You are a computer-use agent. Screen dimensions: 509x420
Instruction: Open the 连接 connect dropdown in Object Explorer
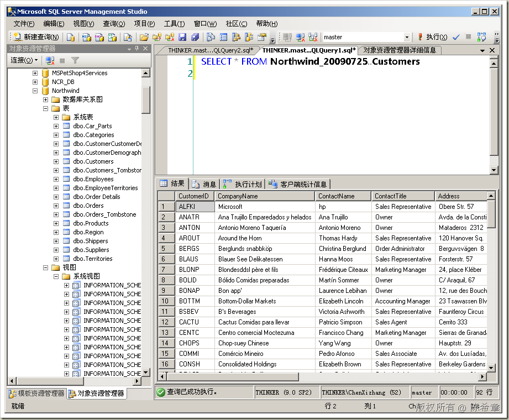point(24,60)
